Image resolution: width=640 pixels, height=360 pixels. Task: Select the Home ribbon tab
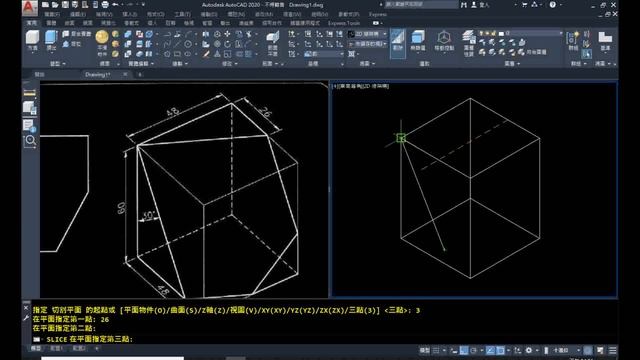click(31, 23)
